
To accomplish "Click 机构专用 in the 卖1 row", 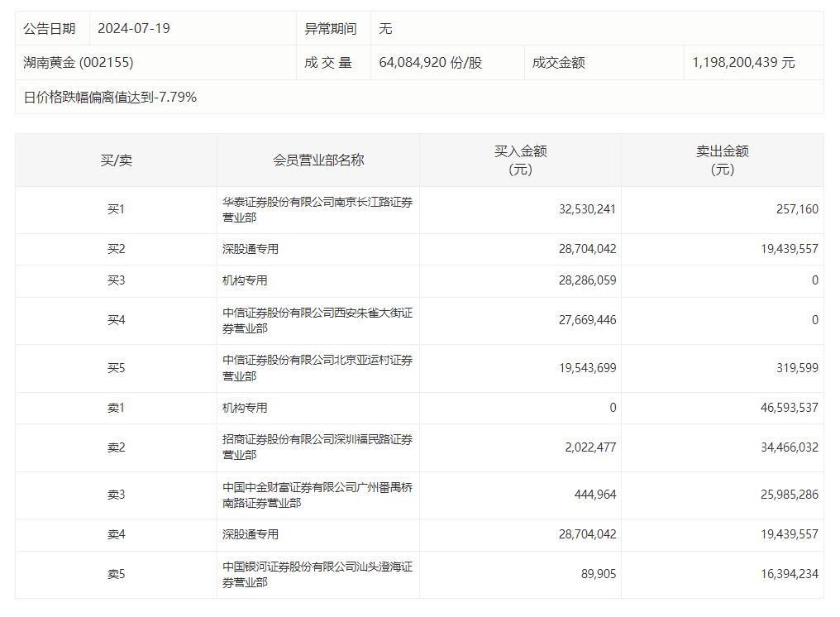I will click(x=245, y=408).
